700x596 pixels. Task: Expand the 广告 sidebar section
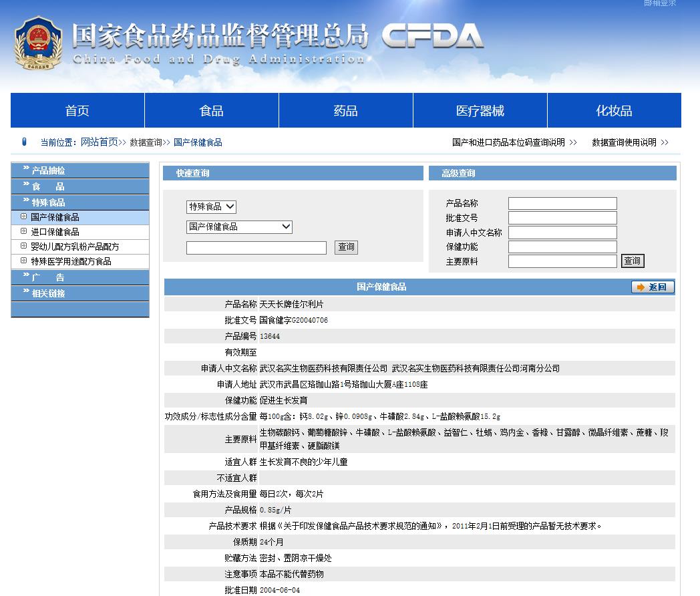[x=80, y=277]
